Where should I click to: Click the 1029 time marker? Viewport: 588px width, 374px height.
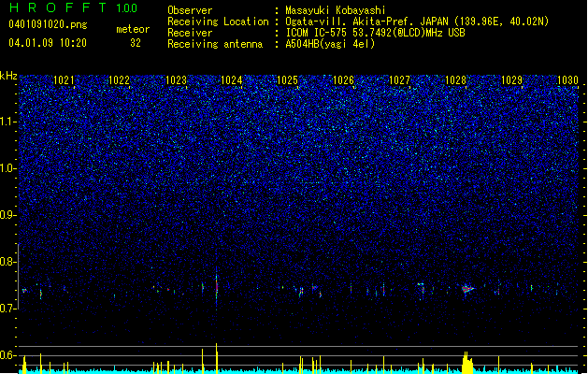511,80
